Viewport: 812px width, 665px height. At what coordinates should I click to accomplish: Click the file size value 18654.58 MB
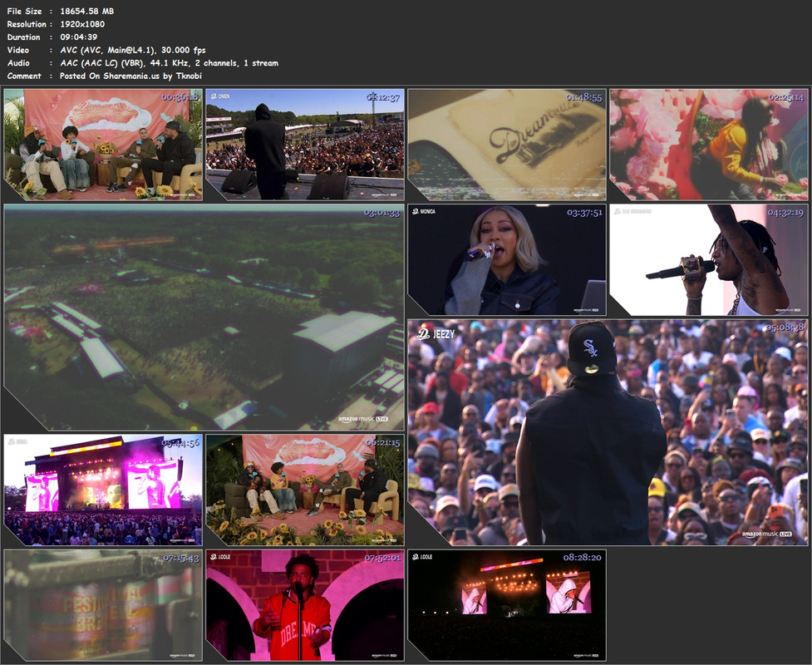click(87, 11)
